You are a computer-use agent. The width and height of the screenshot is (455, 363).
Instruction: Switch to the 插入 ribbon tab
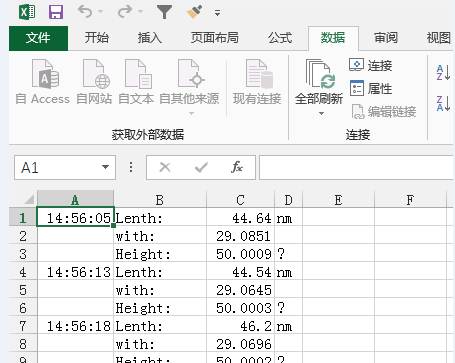150,38
